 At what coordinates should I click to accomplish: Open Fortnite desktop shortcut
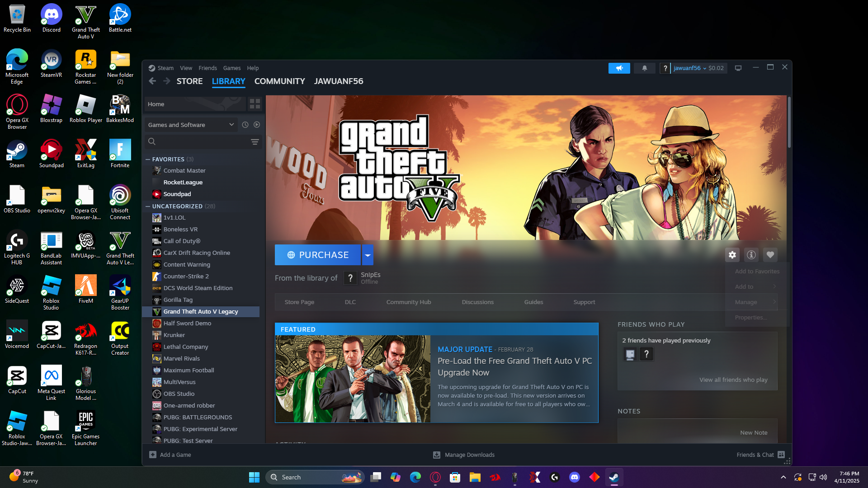pyautogui.click(x=120, y=154)
